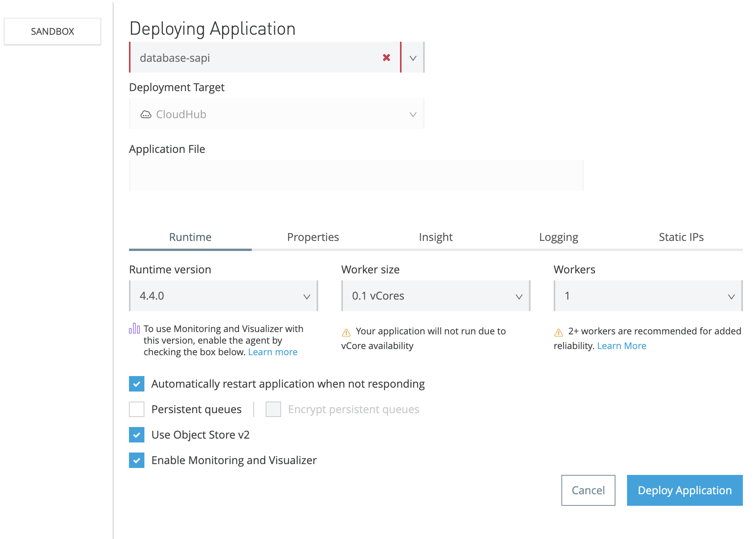Disable Enable Monitoring and Visualizer checkbox

click(137, 460)
